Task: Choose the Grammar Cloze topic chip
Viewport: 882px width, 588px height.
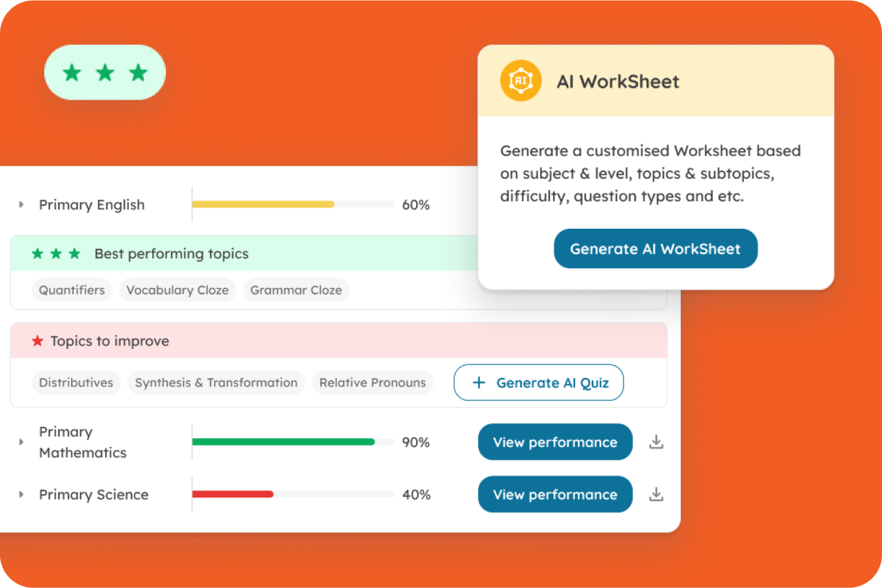Action: [x=296, y=290]
